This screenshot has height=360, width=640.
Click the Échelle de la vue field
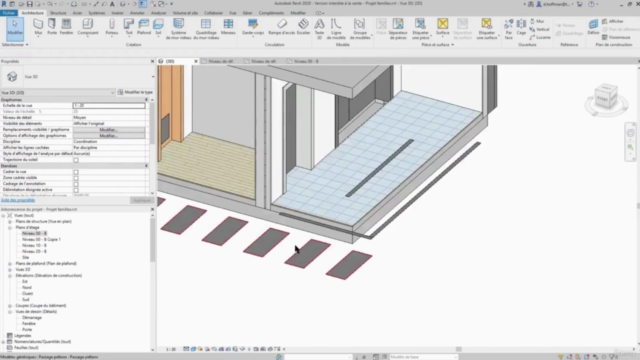pos(109,105)
